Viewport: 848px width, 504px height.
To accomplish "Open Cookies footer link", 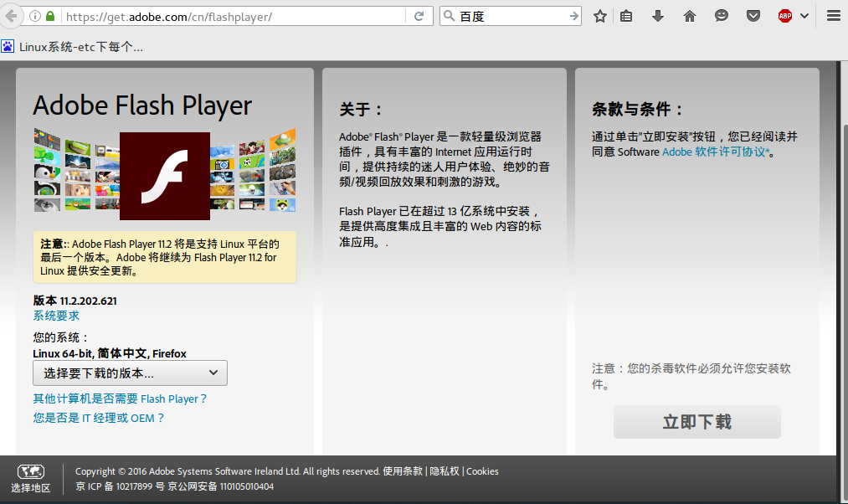I will [x=482, y=471].
